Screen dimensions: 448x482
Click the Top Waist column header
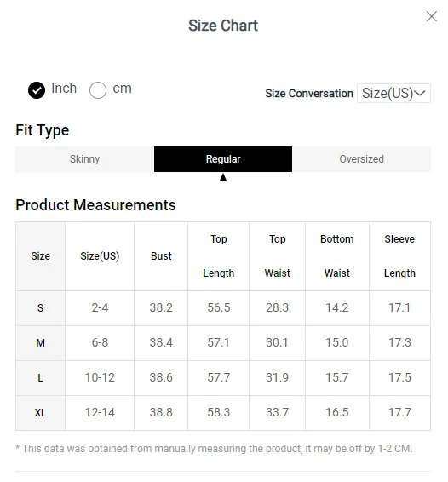(277, 256)
